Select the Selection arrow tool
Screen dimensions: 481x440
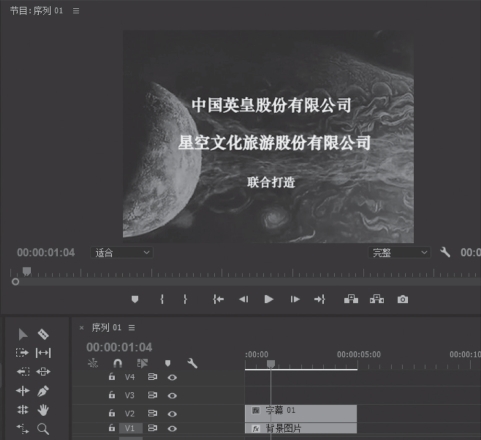(23, 334)
